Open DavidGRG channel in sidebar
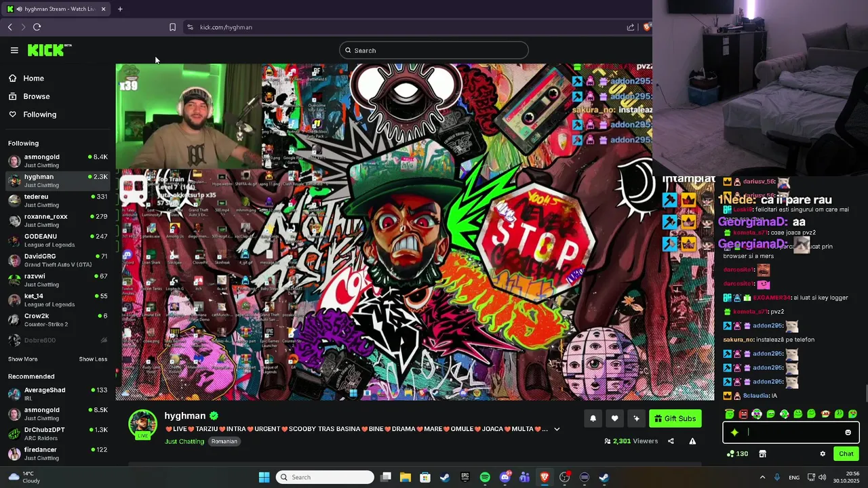This screenshot has height=488, width=868. click(x=58, y=260)
